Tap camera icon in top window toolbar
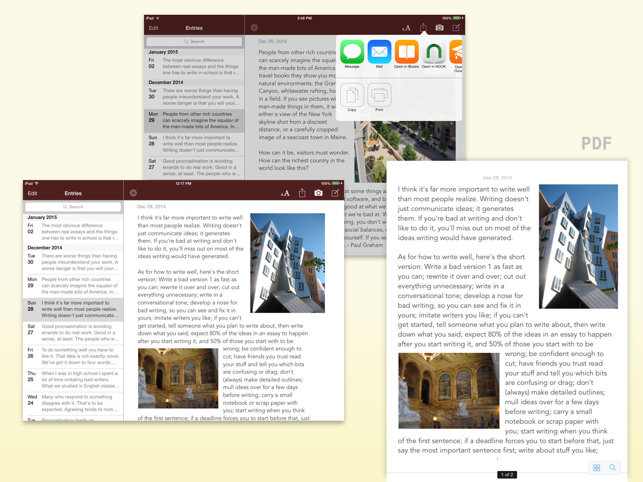Image resolution: width=643 pixels, height=482 pixels. (439, 27)
